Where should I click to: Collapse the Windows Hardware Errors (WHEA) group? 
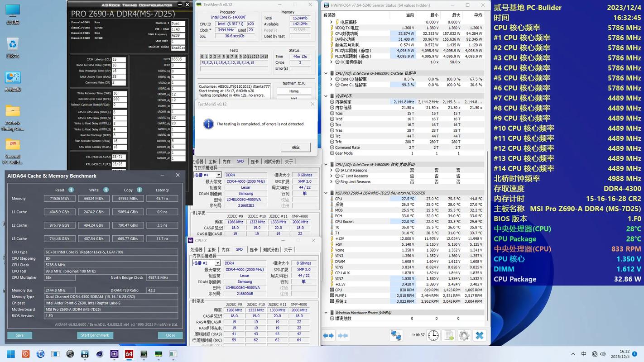(x=326, y=312)
